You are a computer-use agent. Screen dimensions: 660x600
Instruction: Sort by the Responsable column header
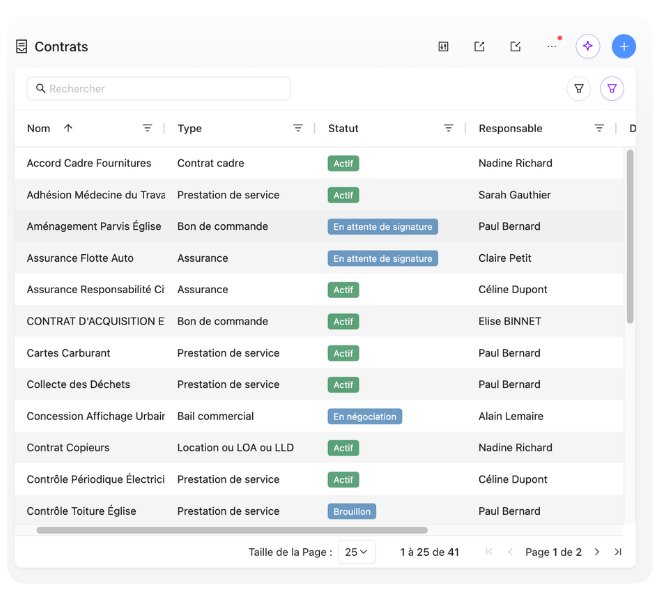pyautogui.click(x=510, y=128)
